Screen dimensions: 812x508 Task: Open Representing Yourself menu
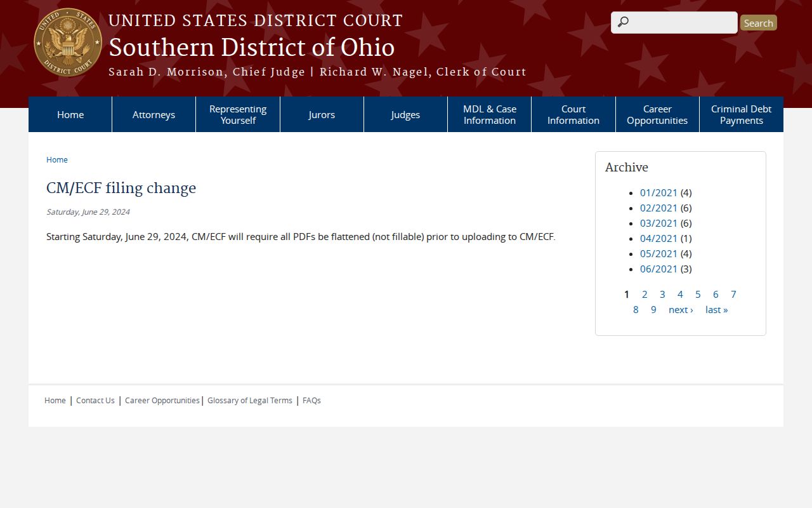click(238, 114)
